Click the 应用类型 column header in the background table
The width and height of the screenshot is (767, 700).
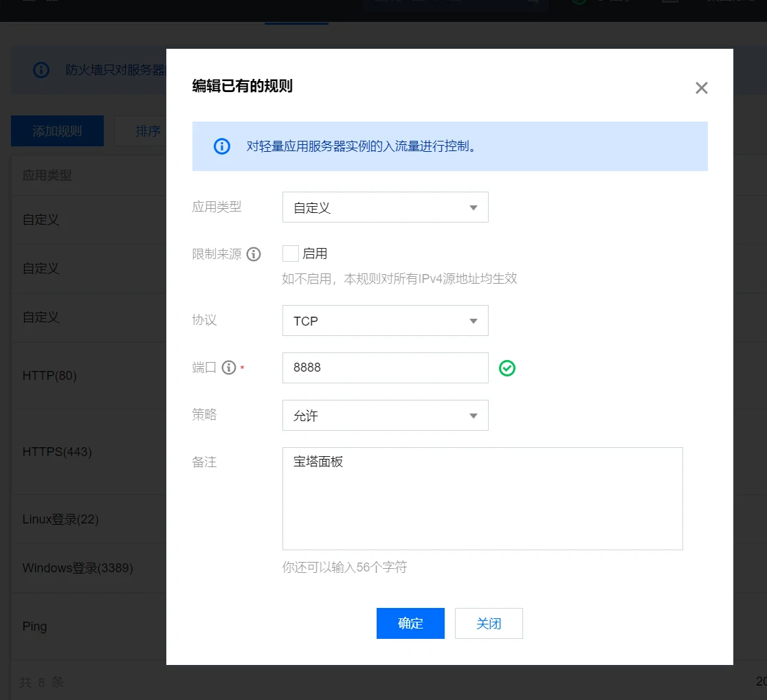click(47, 175)
